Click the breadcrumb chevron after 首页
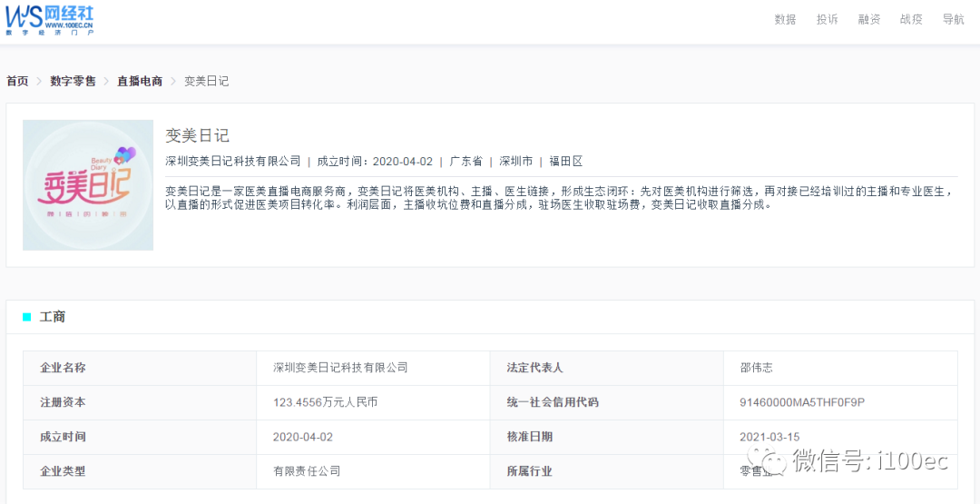The width and height of the screenshot is (980, 504). click(39, 81)
